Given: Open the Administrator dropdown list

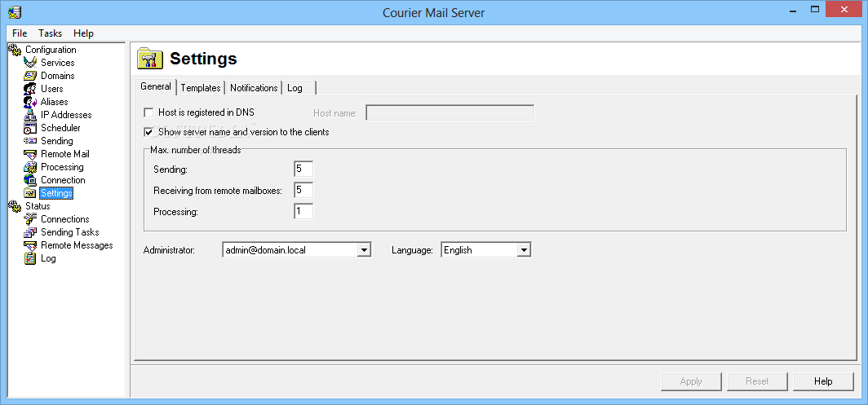Looking at the screenshot, I should click(364, 250).
